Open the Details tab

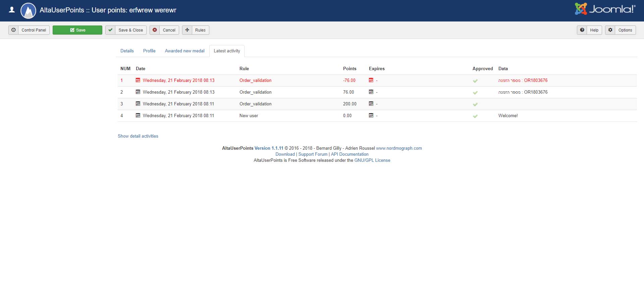click(x=127, y=51)
